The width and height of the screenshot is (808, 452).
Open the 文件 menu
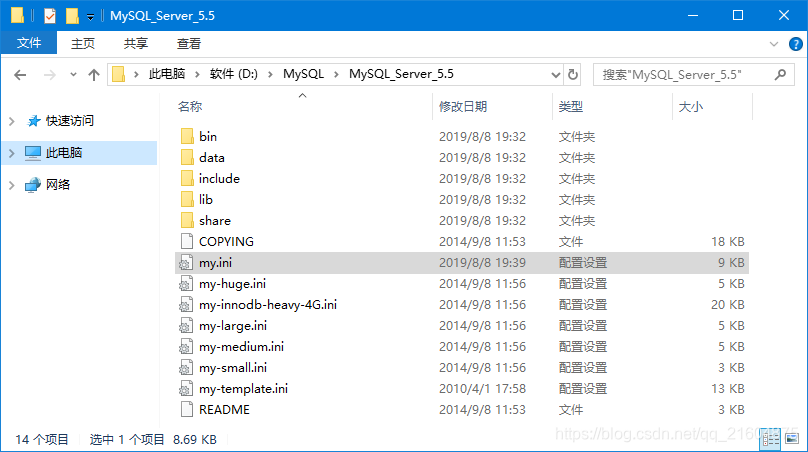(x=29, y=43)
